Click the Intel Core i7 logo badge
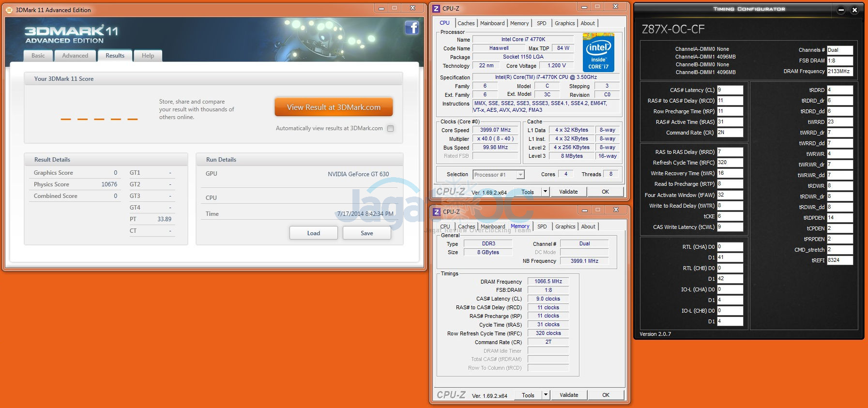 click(x=598, y=52)
